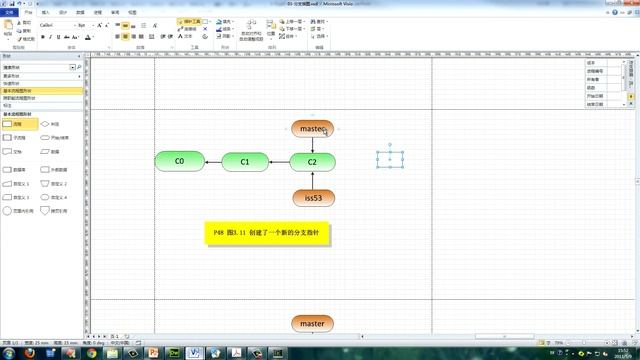The height and width of the screenshot is (360, 640).
Task: Click the bullets list icon
Action: tap(143, 26)
